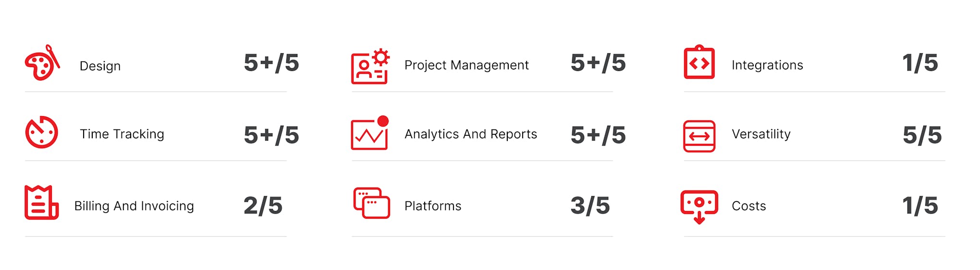This screenshot has width=980, height=270.
Task: Click the Analytics And Reports chart icon
Action: tap(369, 133)
